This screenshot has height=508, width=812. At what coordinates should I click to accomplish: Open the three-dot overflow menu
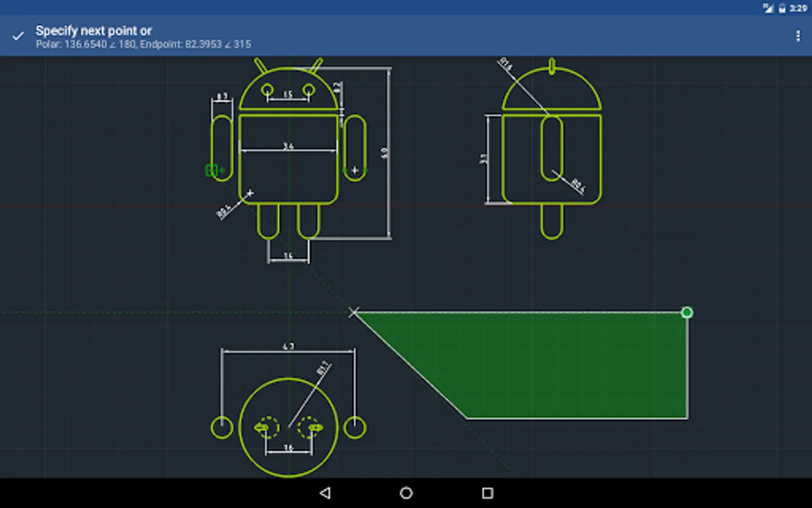point(797,36)
